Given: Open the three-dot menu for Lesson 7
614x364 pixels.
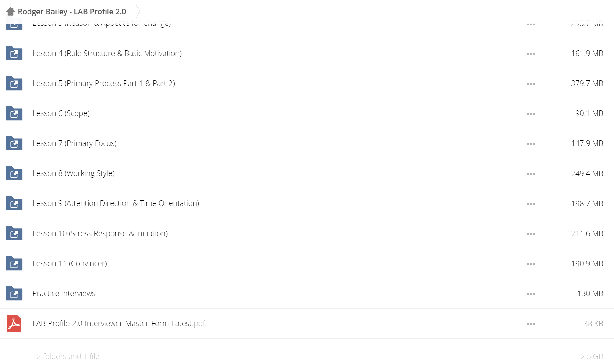Looking at the screenshot, I should [x=531, y=144].
